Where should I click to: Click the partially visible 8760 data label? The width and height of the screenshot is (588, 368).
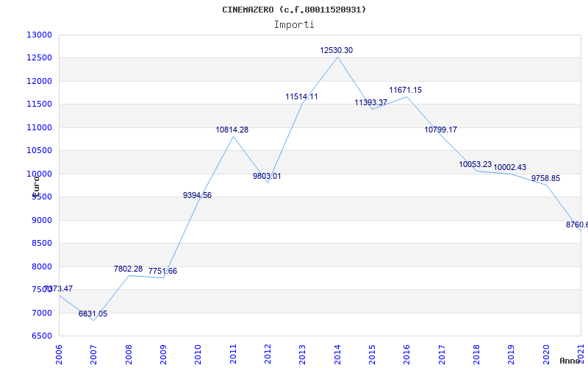pyautogui.click(x=577, y=225)
